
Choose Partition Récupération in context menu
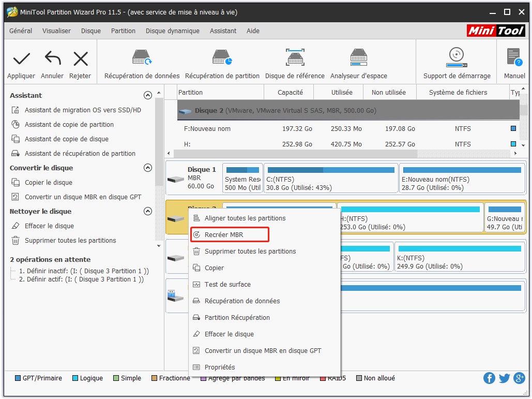tap(265, 318)
